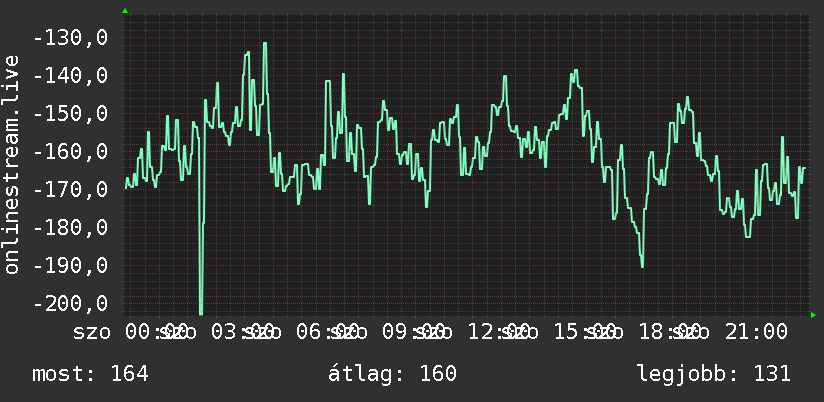Click the highest peak of the graph line

point(265,44)
